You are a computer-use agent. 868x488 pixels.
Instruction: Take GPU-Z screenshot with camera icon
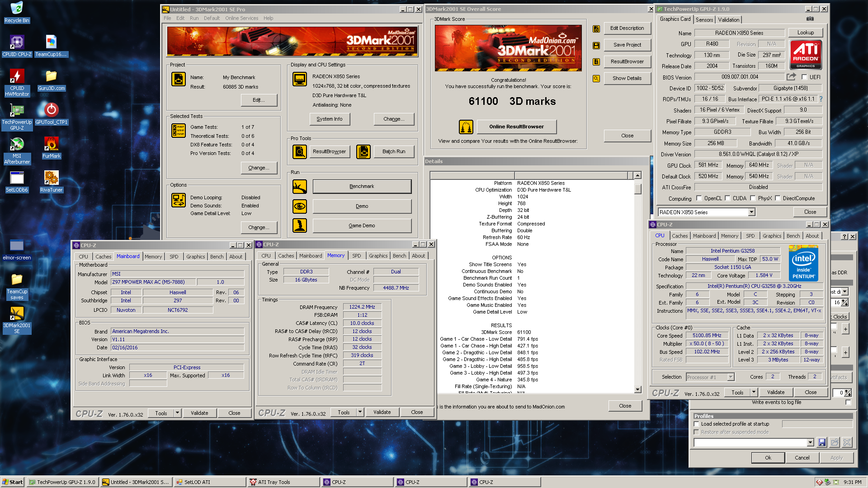click(x=810, y=19)
